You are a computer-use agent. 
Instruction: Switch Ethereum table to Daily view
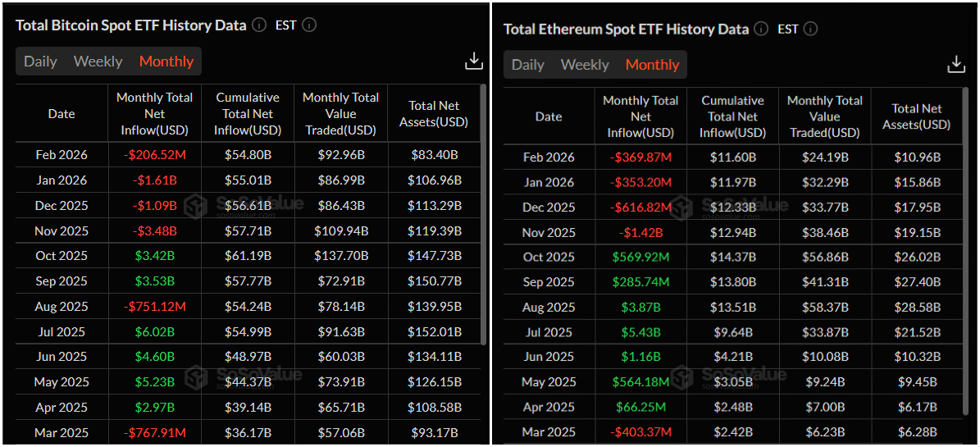pyautogui.click(x=527, y=65)
